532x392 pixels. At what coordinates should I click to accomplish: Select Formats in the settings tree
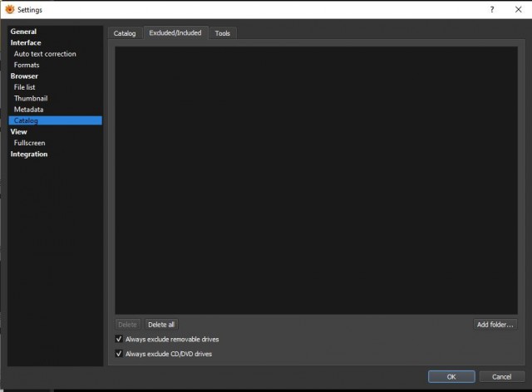pyautogui.click(x=27, y=65)
